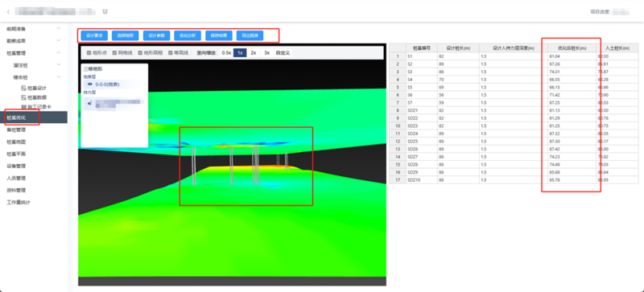Open the 设备管理 sidebar menu item

point(34,166)
